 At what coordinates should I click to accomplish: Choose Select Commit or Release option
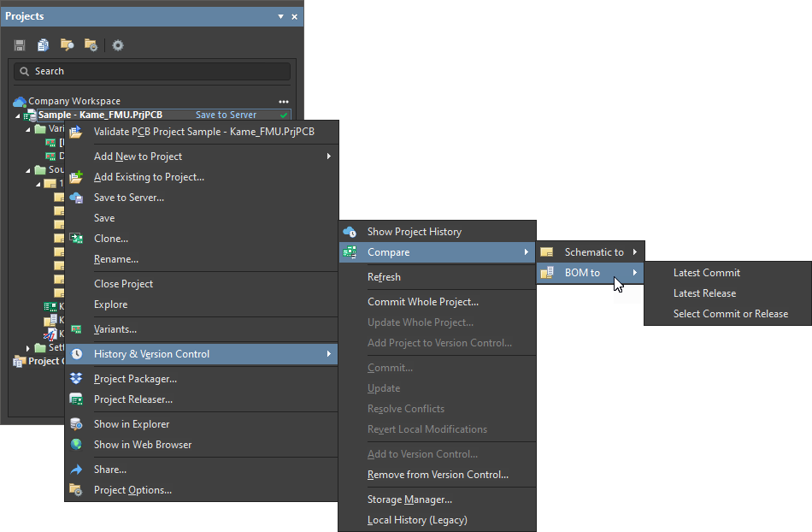730,314
